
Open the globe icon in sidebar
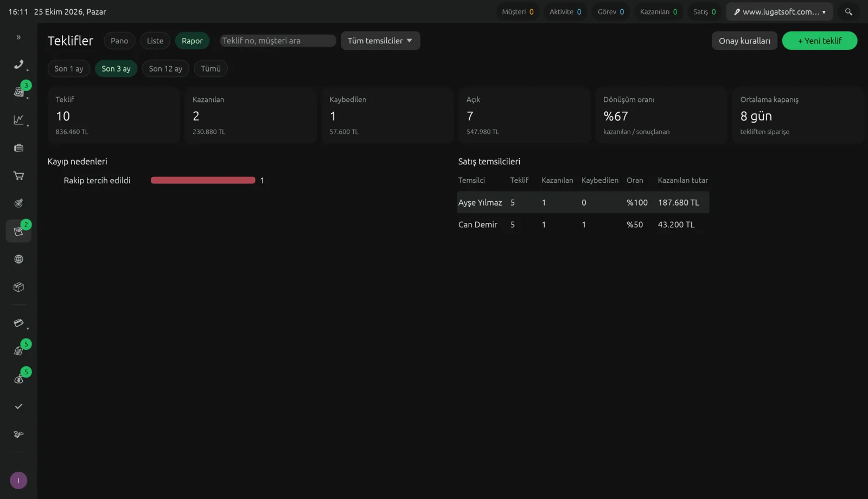pos(18,259)
